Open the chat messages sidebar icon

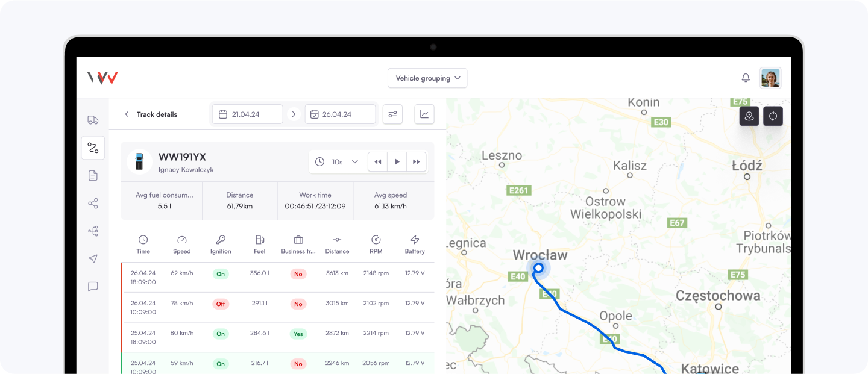pyautogui.click(x=93, y=287)
